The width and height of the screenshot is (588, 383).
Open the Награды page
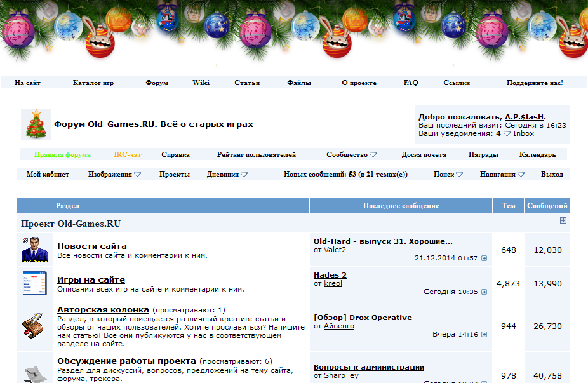(x=483, y=154)
